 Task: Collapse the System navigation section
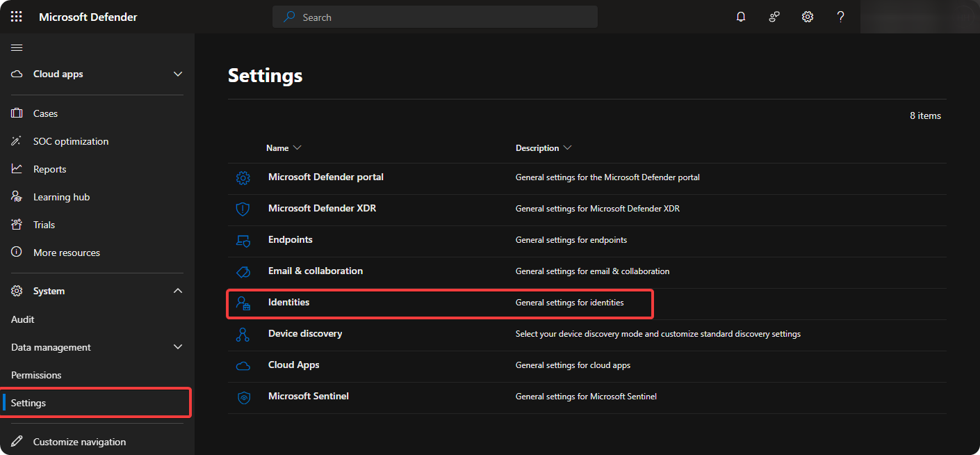click(x=178, y=291)
